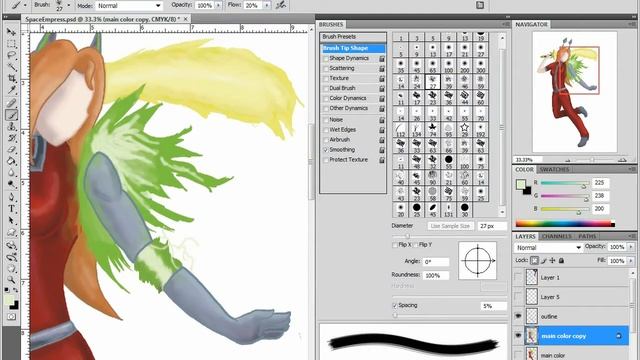Screen dimensions: 640x360
Task: Select the Pen tool
Action: coord(11,197)
